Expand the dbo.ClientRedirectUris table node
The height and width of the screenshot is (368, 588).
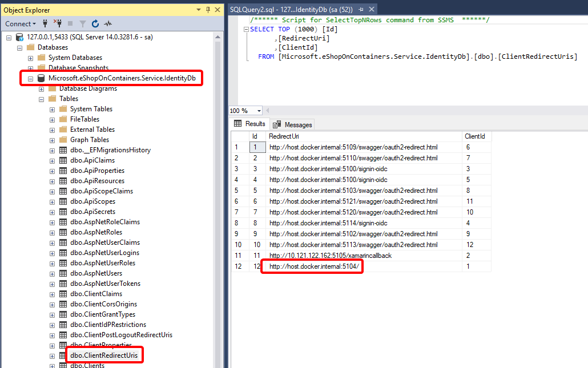tap(52, 356)
